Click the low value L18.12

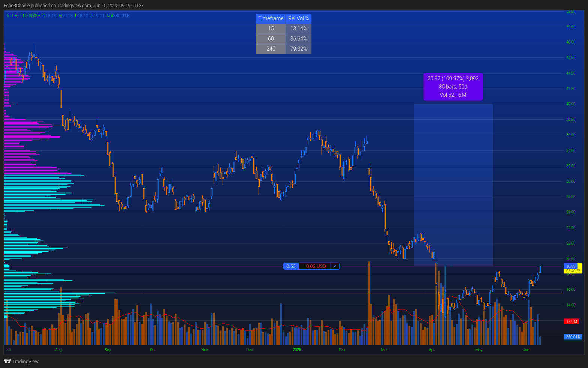point(82,16)
